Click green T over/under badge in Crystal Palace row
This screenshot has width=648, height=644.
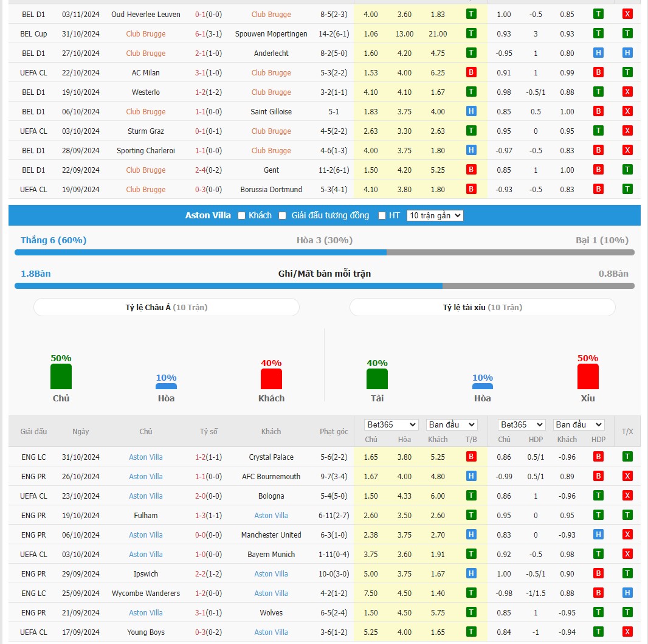tap(627, 457)
